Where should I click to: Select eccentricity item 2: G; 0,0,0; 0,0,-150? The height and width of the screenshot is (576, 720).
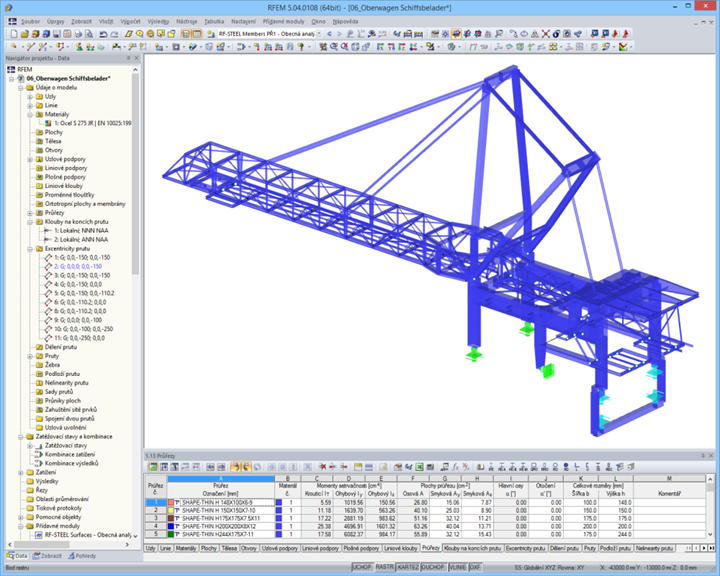coord(78,266)
